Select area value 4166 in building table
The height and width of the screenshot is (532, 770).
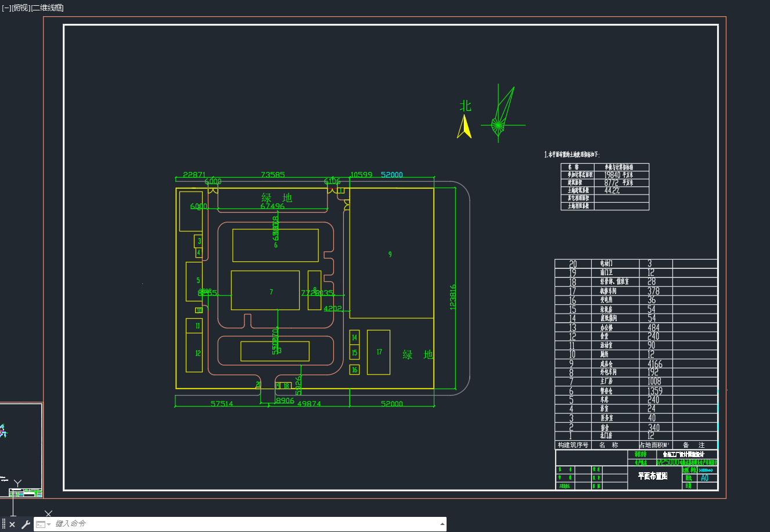pyautogui.click(x=655, y=364)
